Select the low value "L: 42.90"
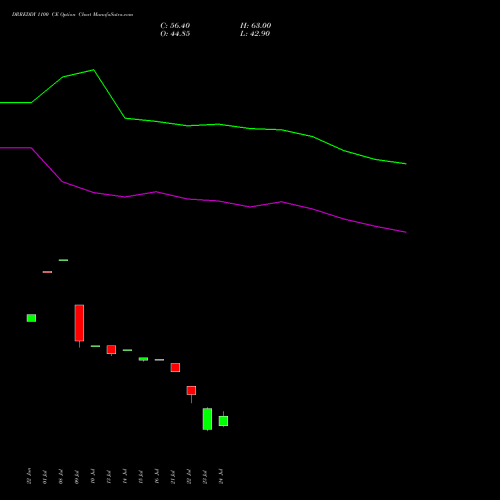 pyautogui.click(x=255, y=34)
